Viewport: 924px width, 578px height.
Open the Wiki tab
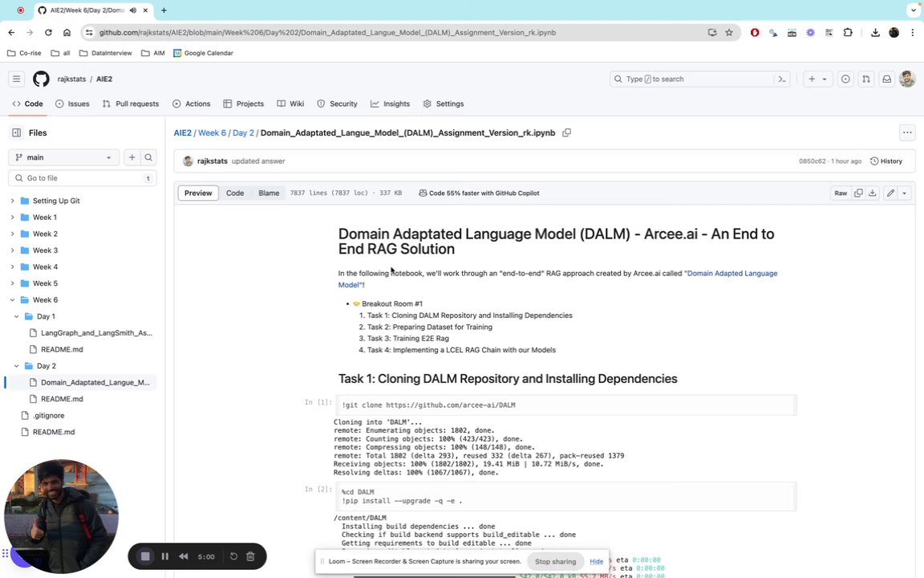tap(290, 104)
